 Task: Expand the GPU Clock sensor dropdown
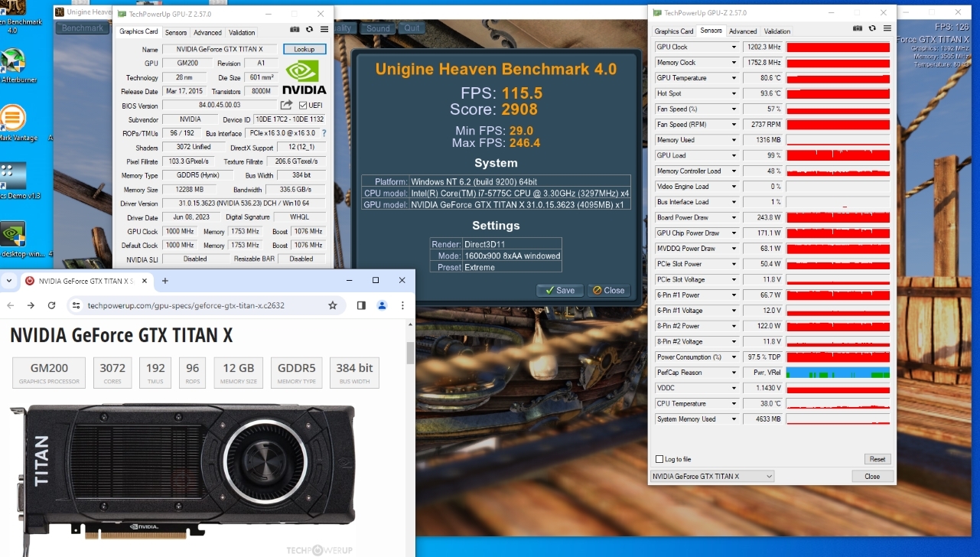tap(734, 47)
